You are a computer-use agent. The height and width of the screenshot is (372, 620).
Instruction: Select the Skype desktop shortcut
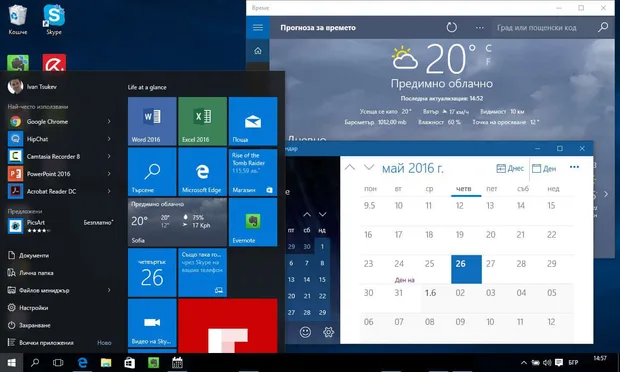[x=54, y=20]
